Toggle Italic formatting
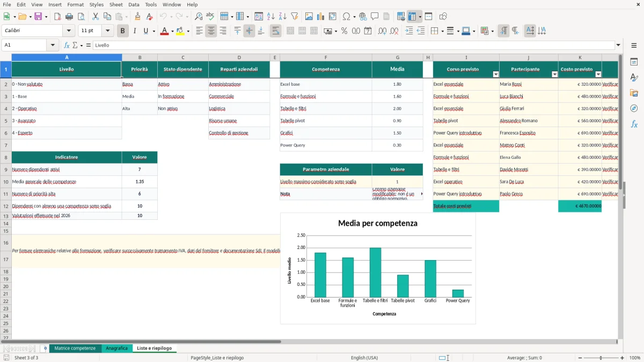Screen dimensions: 644x362 135,31
